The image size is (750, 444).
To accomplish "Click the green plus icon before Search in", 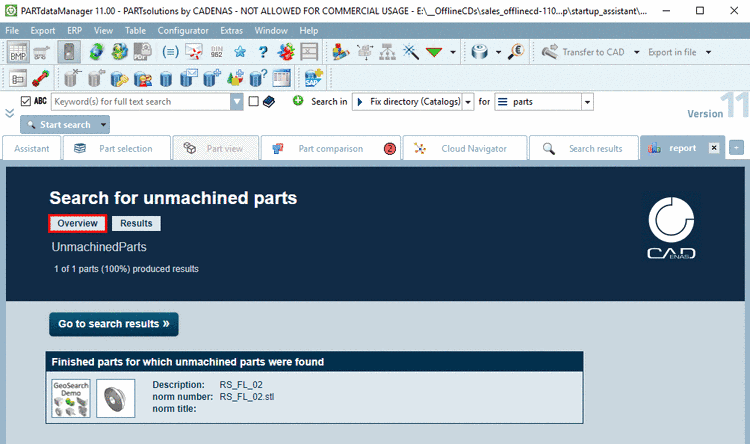I will 298,100.
